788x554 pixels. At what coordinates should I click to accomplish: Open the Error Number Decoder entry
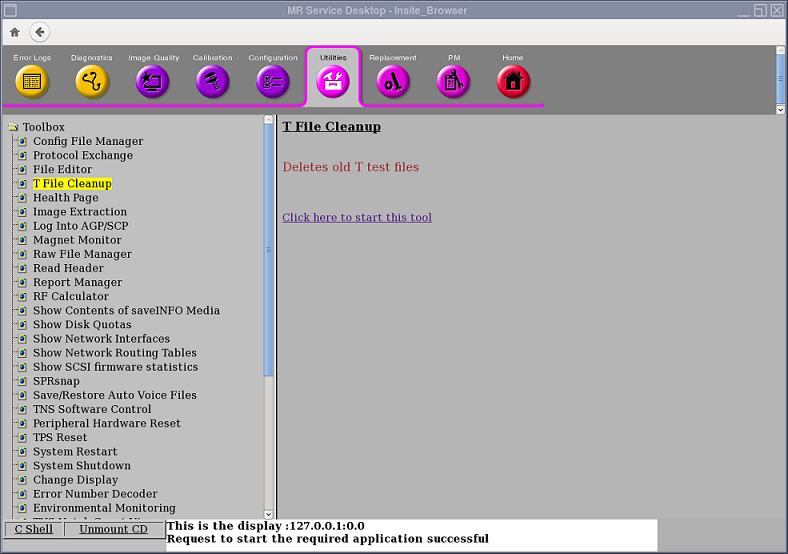pos(95,493)
